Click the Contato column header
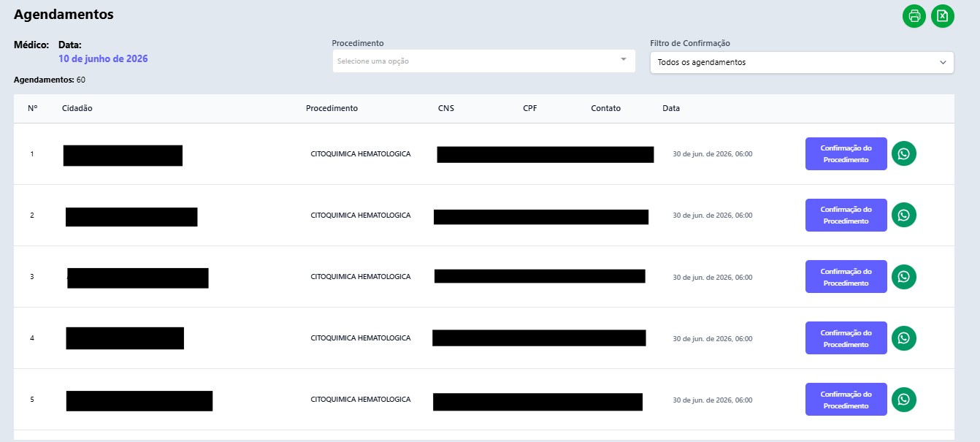Viewport: 980px width, 442px height. [x=606, y=108]
